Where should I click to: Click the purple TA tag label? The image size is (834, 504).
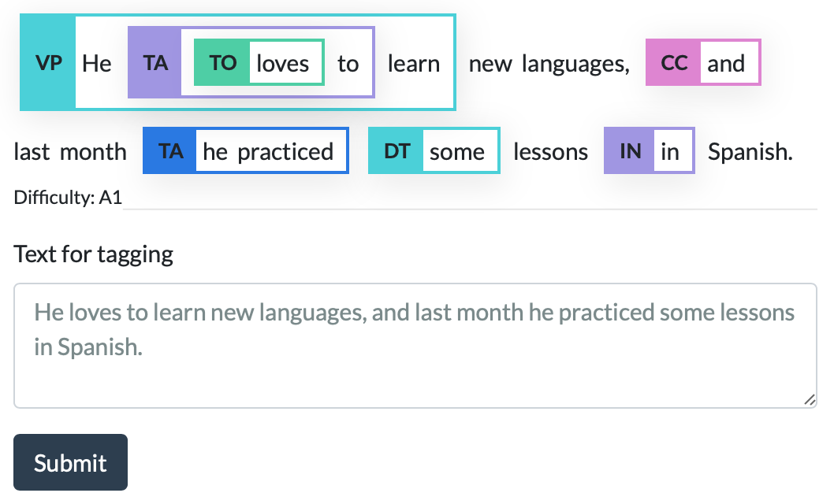tap(155, 63)
